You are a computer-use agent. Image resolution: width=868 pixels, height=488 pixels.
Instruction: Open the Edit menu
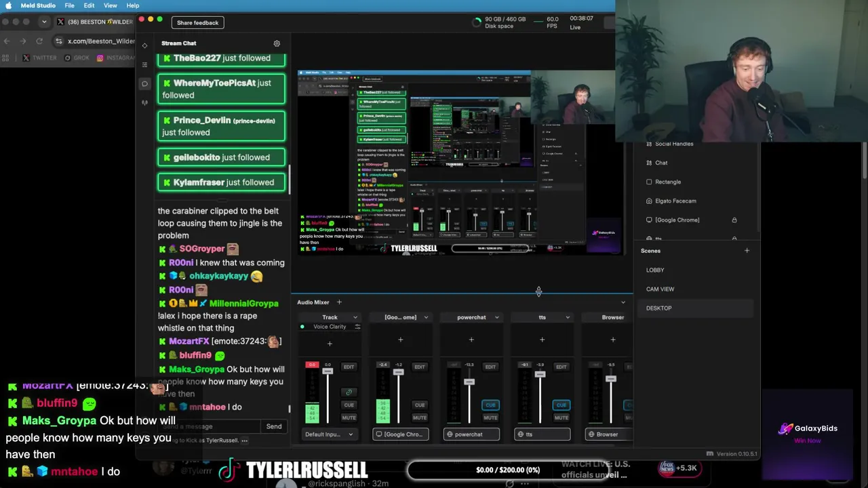89,5
